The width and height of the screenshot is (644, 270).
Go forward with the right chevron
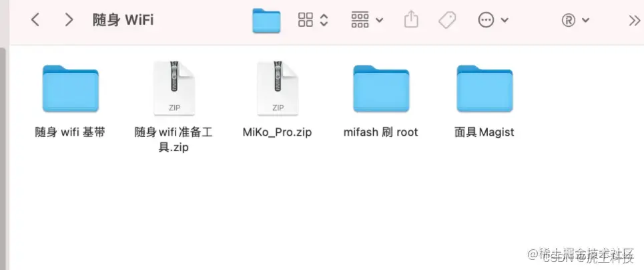(x=69, y=19)
